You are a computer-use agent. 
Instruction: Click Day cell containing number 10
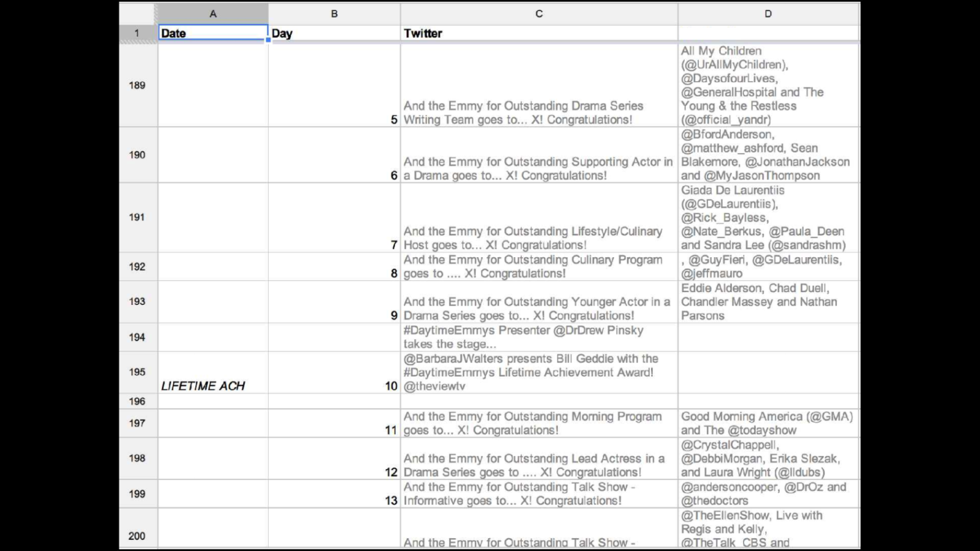pos(334,372)
